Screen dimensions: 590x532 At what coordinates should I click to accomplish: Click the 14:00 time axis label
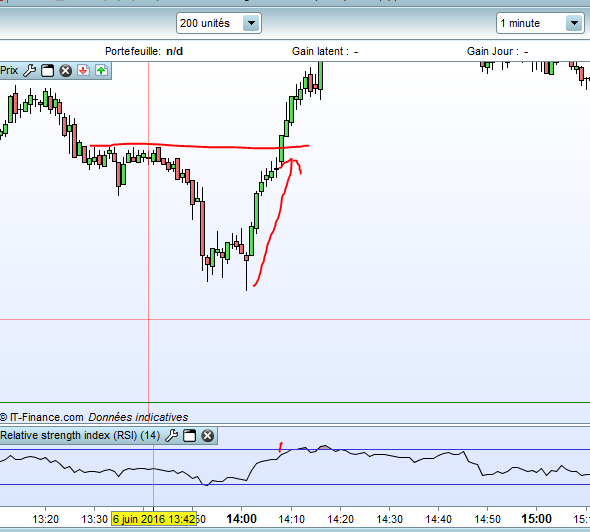click(242, 519)
